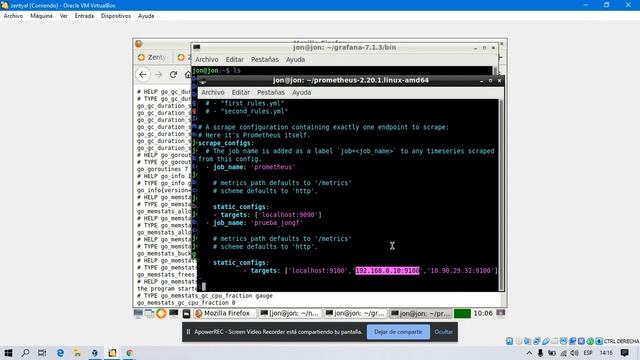Launch terminal from guest panel launcher
The width and height of the screenshot is (640, 360).
pyautogui.click(x=174, y=313)
